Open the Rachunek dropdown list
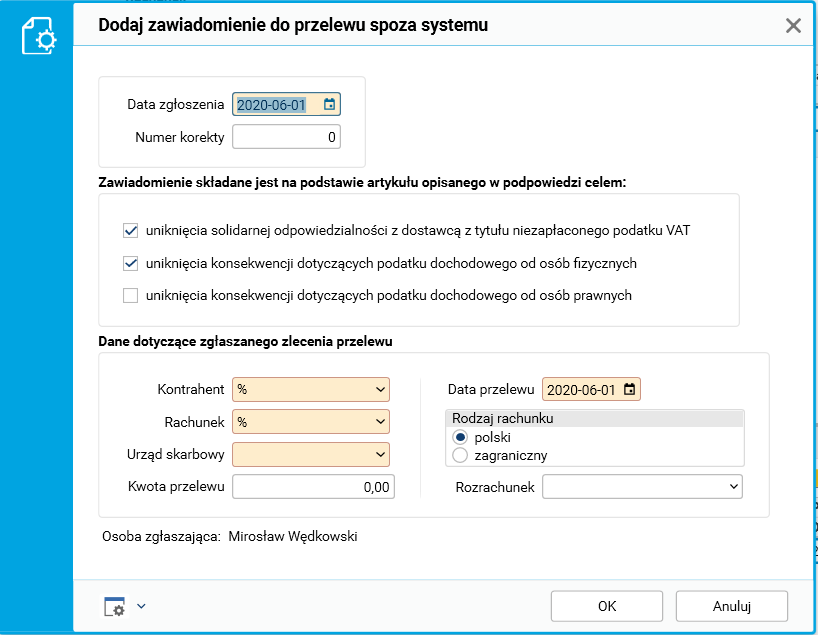The width and height of the screenshot is (818, 635). point(380,422)
